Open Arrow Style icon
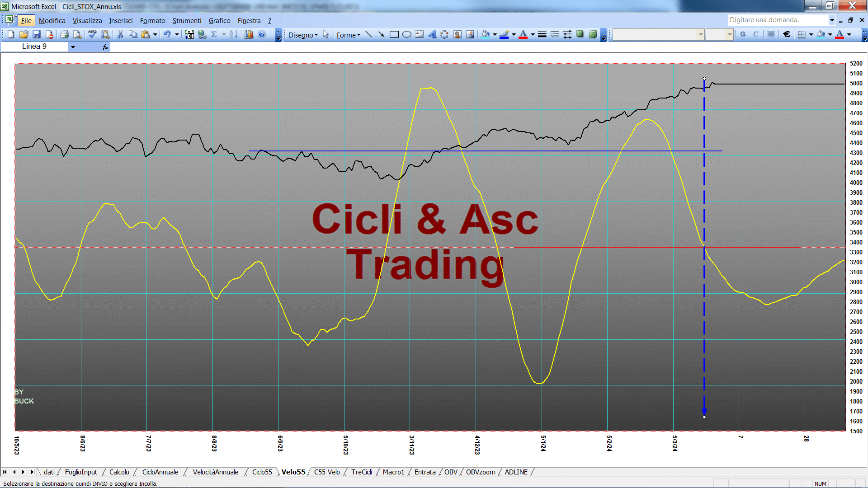Image resolution: width=868 pixels, height=488 pixels. pos(567,34)
